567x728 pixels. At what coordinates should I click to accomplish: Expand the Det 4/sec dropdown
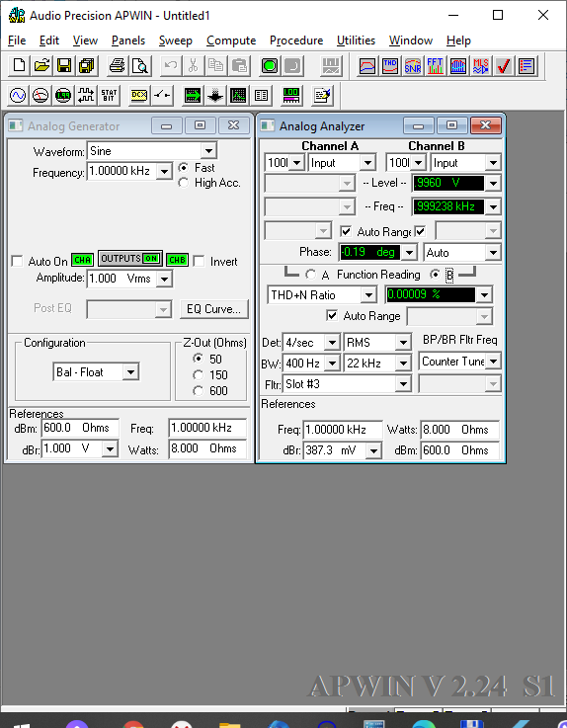click(x=332, y=343)
